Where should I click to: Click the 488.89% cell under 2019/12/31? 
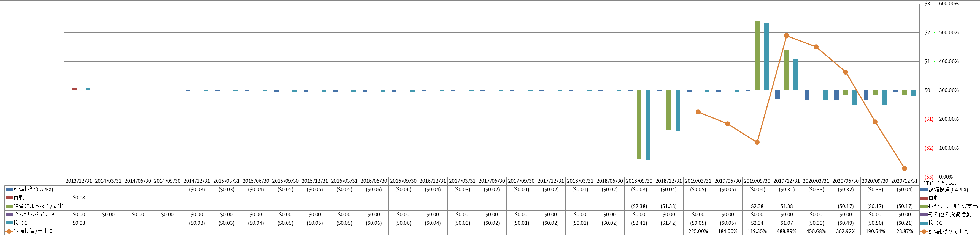(x=787, y=231)
